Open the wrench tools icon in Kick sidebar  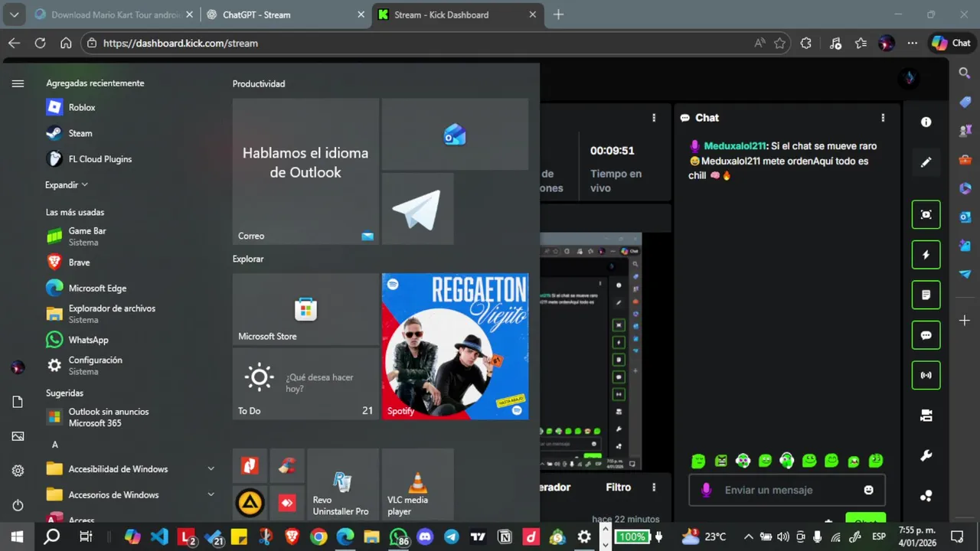tap(926, 456)
